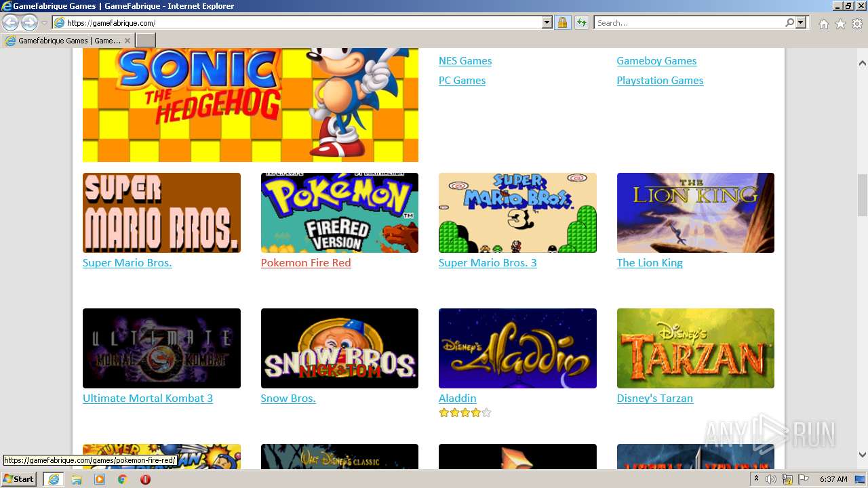Click the Aladdin star rating
The image size is (868, 488).
(465, 412)
